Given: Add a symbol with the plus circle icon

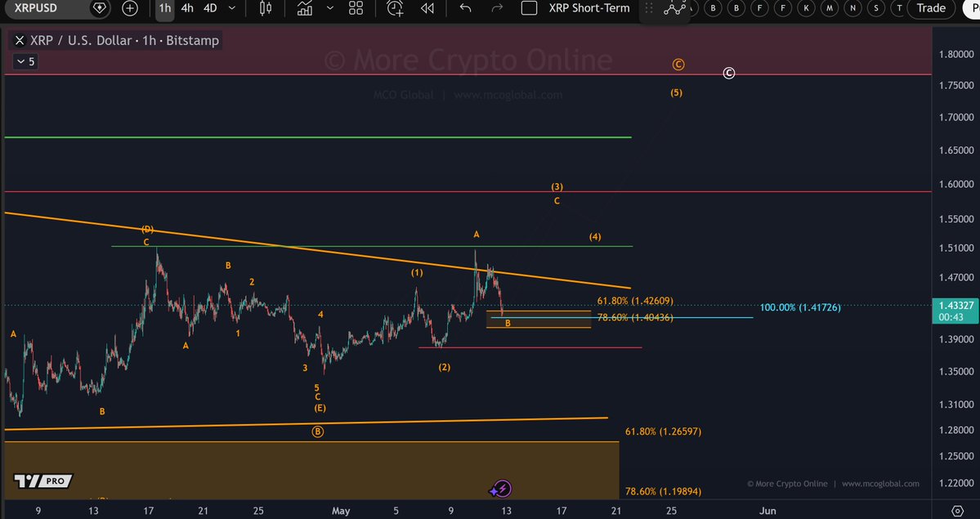Looking at the screenshot, I should click(x=130, y=8).
